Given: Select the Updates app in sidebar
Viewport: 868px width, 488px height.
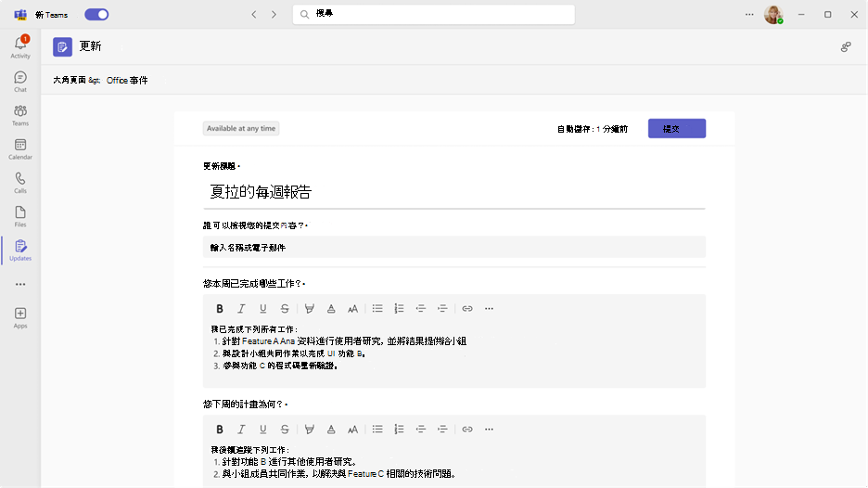Looking at the screenshot, I should 20,250.
